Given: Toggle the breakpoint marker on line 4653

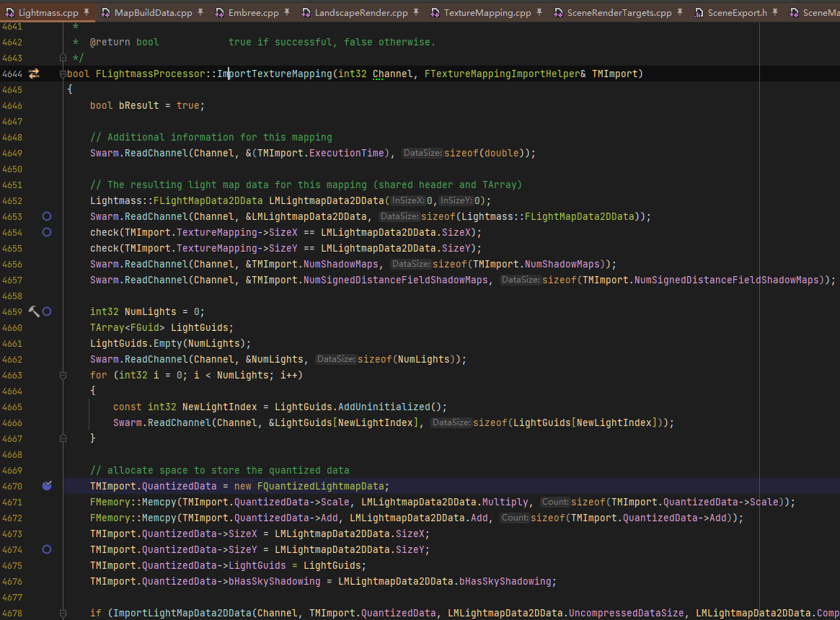Looking at the screenshot, I should click(x=47, y=216).
